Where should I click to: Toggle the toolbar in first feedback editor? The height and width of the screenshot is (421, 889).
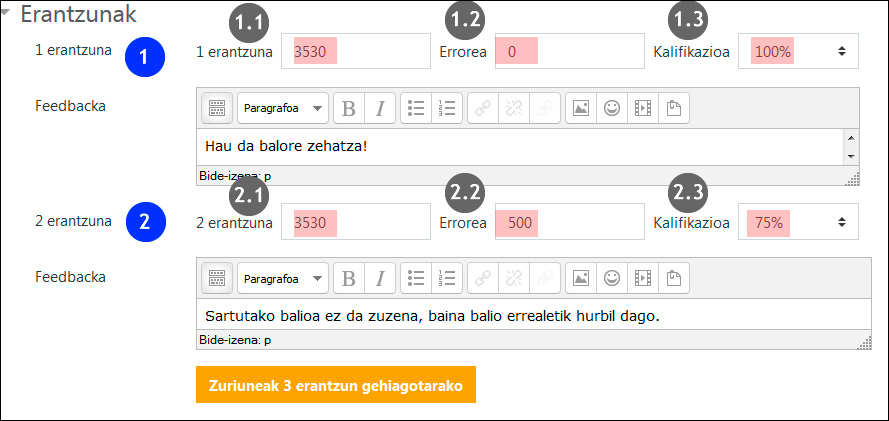click(x=217, y=108)
